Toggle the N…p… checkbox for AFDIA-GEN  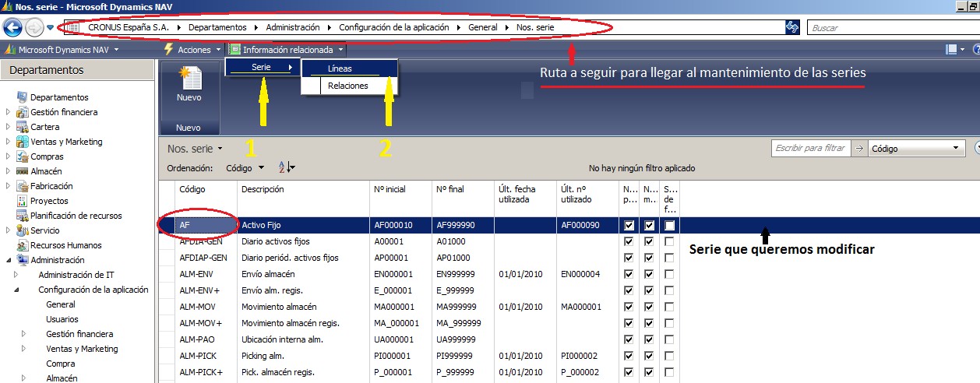629,242
